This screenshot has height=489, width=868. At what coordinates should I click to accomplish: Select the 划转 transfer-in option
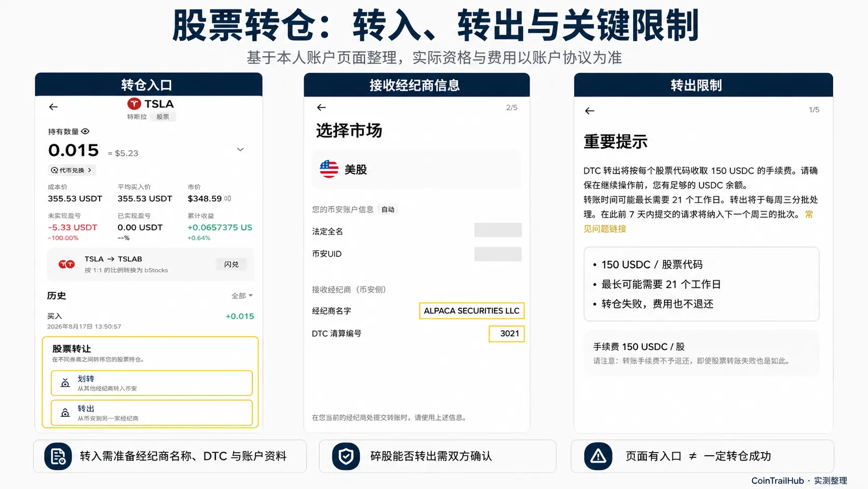pos(152,383)
